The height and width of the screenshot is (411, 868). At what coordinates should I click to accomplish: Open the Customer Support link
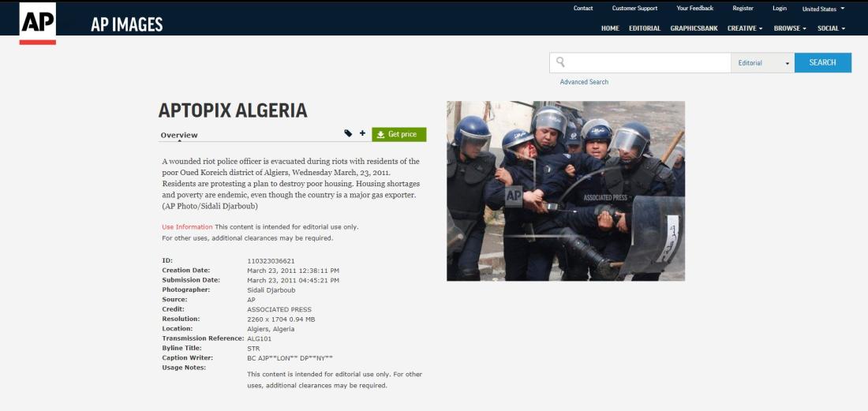[x=635, y=9]
